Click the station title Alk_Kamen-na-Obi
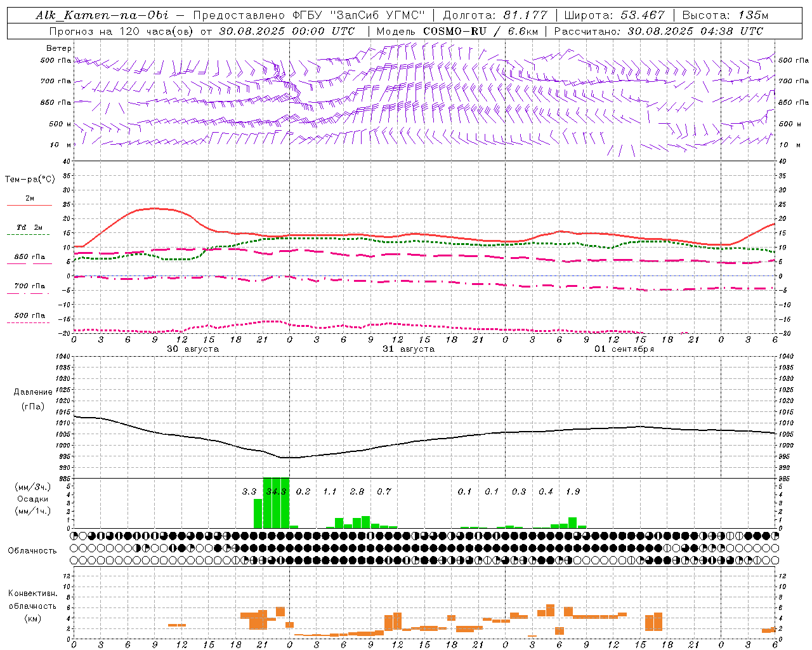Image resolution: width=812 pixels, height=650 pixels. (102, 15)
